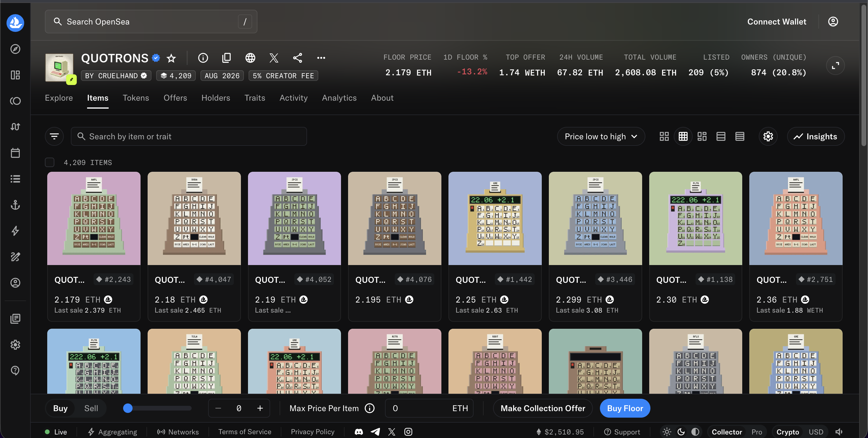Viewport: 868px width, 438px height.
Task: Click the item quantity slider handle
Action: [127, 408]
